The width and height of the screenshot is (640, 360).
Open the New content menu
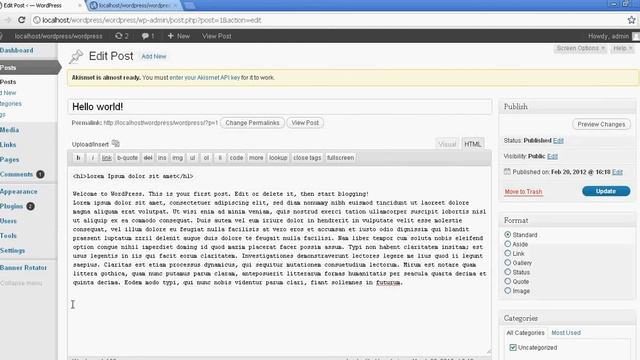coord(179,36)
